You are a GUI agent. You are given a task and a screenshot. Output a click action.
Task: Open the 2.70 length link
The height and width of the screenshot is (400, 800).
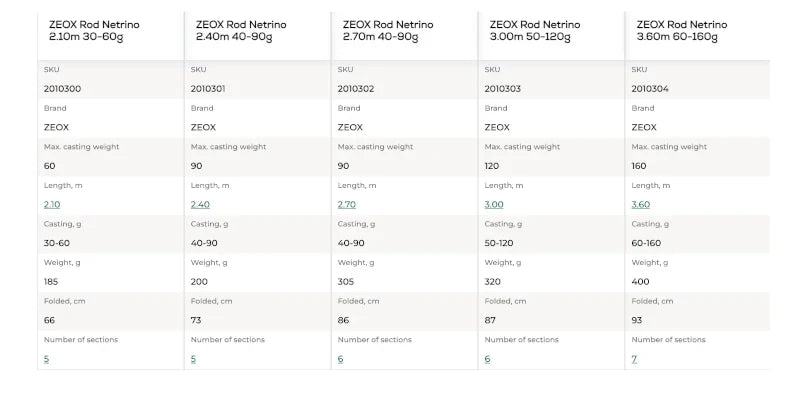pos(346,205)
